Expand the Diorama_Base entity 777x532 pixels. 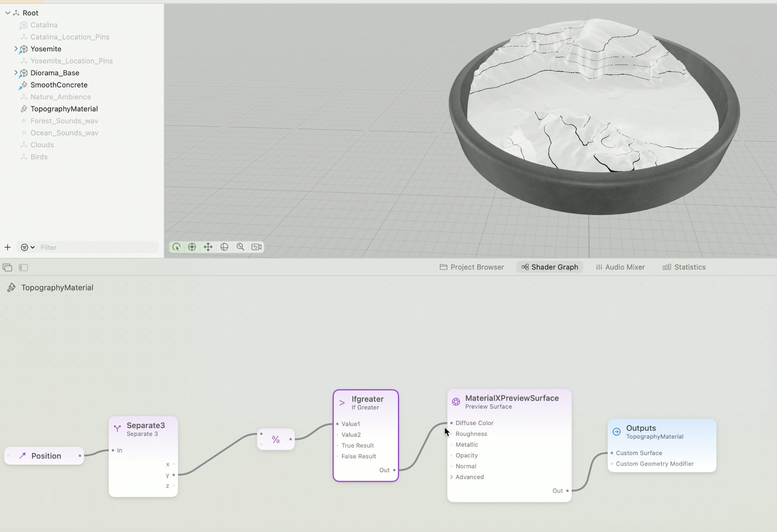(x=16, y=73)
